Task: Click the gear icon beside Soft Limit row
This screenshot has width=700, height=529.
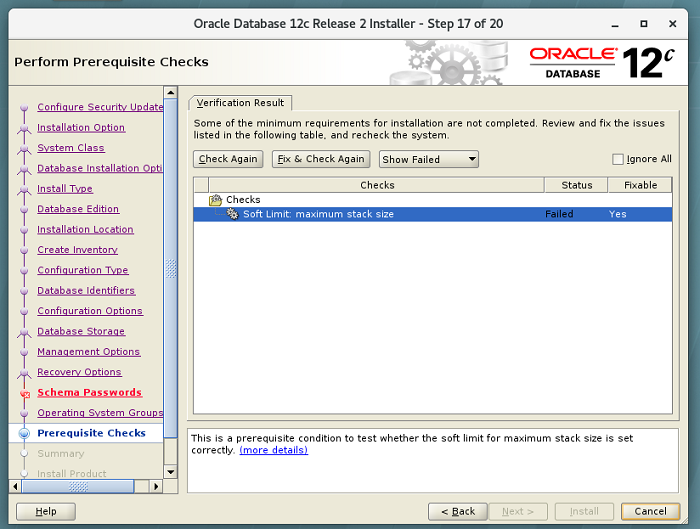Action: pos(232,214)
